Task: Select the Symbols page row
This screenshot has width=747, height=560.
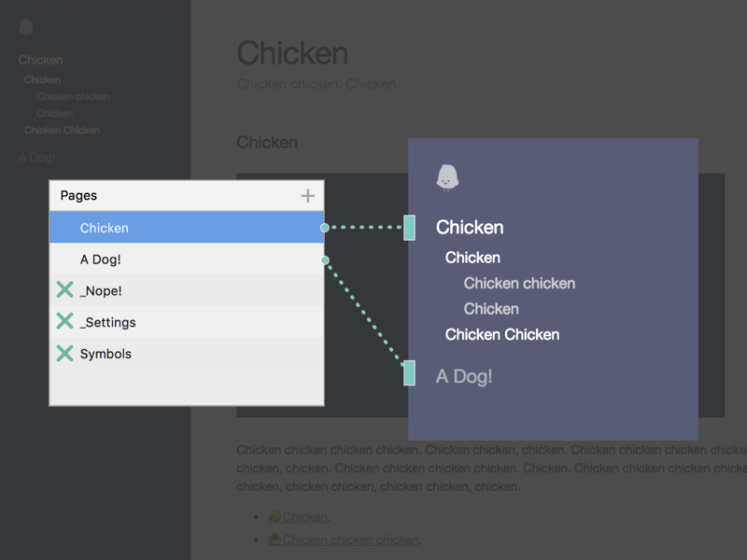Action: (x=187, y=354)
